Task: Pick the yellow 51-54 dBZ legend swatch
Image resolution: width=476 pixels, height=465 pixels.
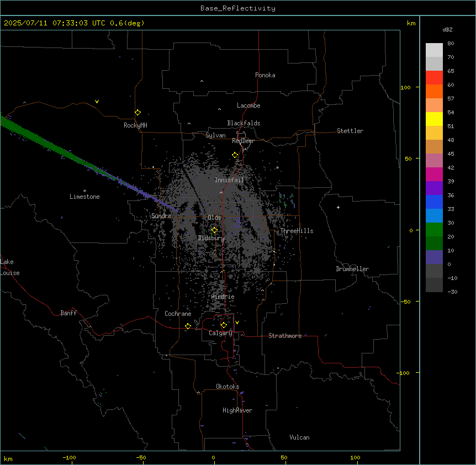Action: (434, 119)
